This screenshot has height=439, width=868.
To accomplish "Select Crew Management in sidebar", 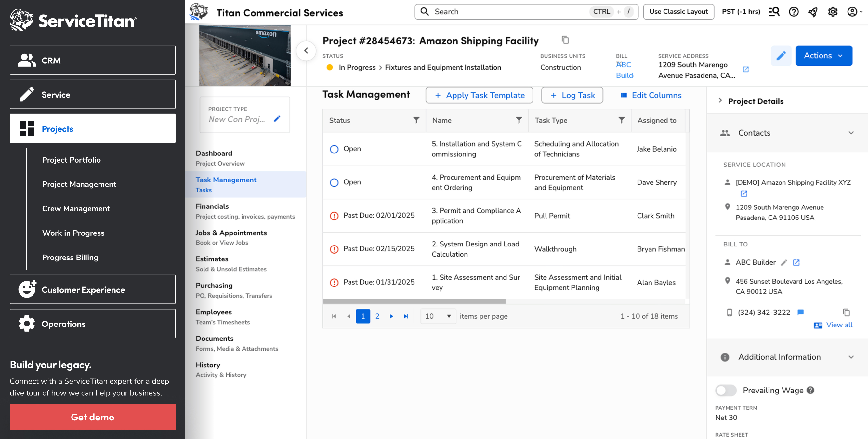I will (76, 208).
